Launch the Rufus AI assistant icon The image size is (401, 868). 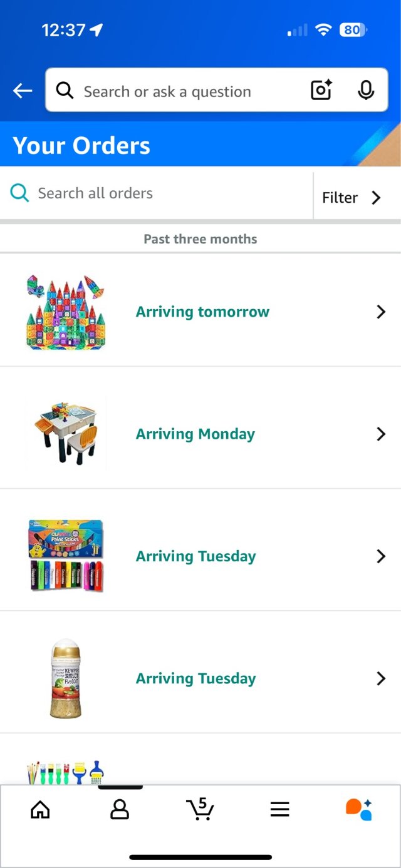(359, 809)
